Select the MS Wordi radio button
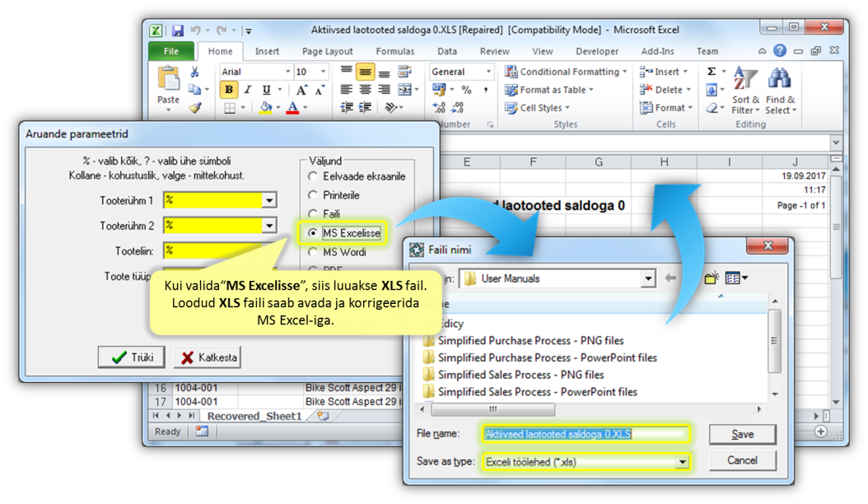868x504 pixels. tap(313, 252)
